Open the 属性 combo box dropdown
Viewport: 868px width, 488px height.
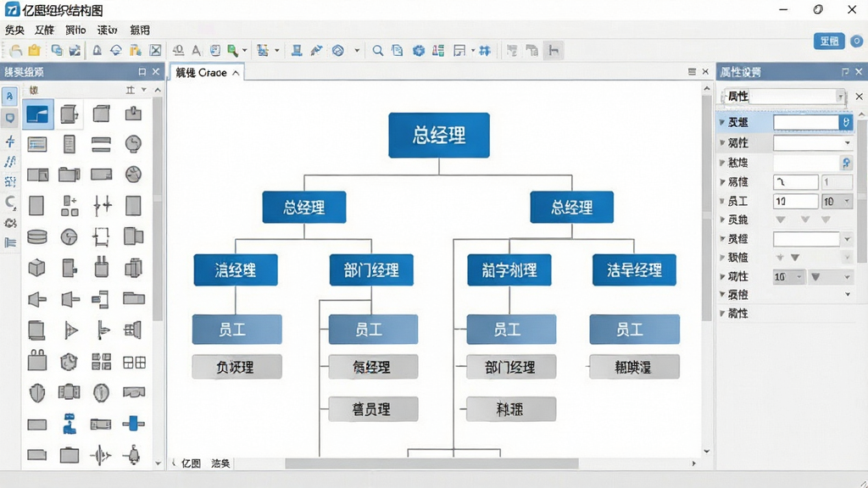tap(840, 97)
